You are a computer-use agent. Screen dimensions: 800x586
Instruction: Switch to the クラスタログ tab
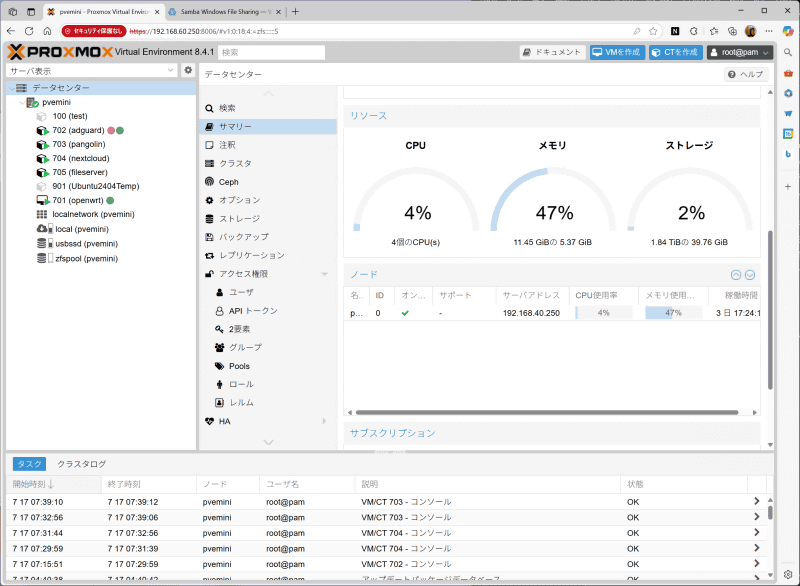coord(82,464)
